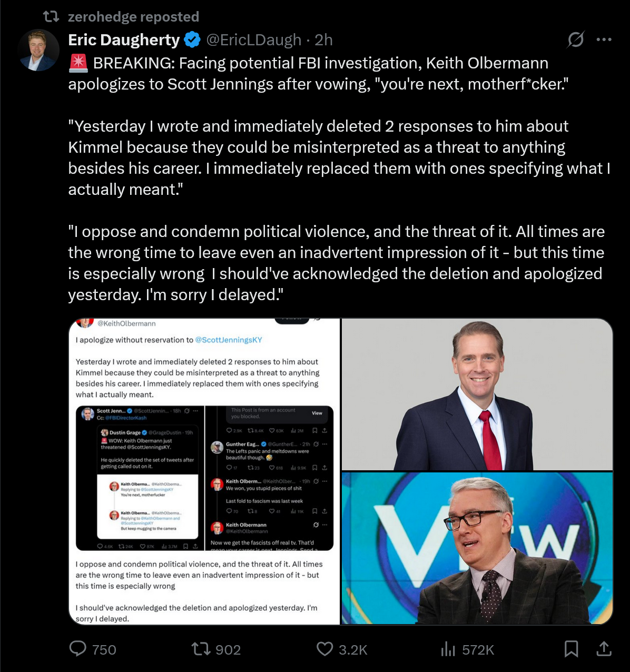Open Eric Daugherty's profile avatar
The height and width of the screenshot is (672, 630).
point(38,50)
